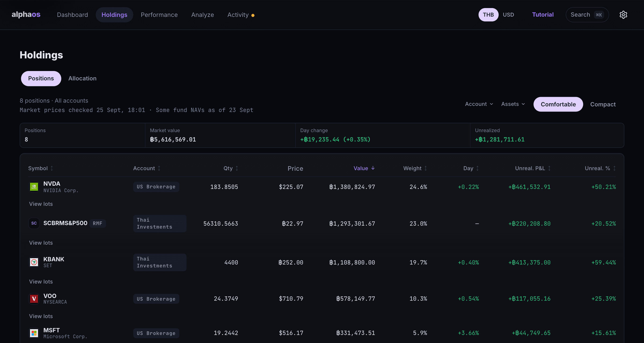Image resolution: width=644 pixels, height=343 pixels.
Task: Click NVDA value ฿1,380,824.97
Action: (352, 187)
